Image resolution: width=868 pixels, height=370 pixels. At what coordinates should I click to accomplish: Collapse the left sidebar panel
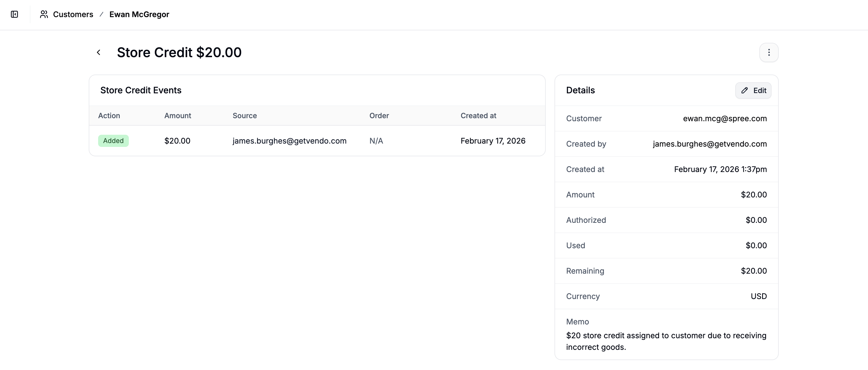[14, 14]
